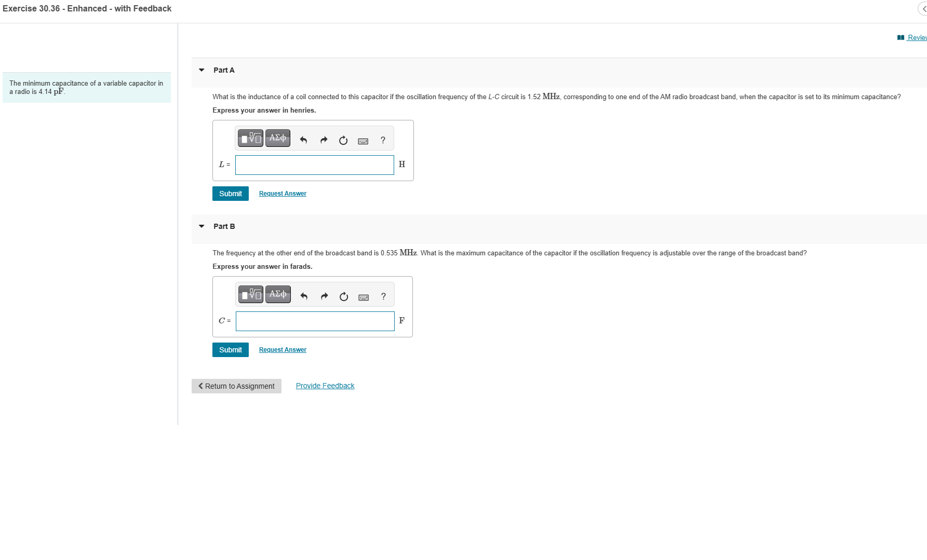927x560 pixels.
Task: Show keyboard shortcuts for Part B
Action: coord(364,297)
